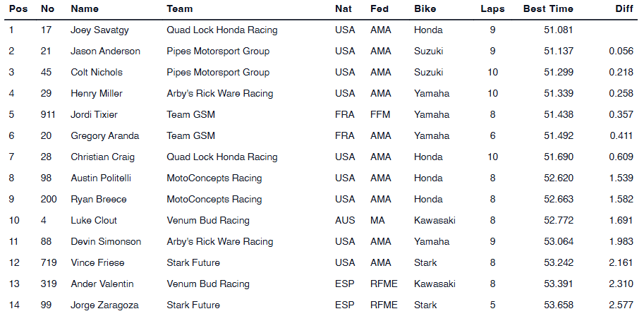Click the Bike column header
The image size is (644, 316).
(x=425, y=9)
